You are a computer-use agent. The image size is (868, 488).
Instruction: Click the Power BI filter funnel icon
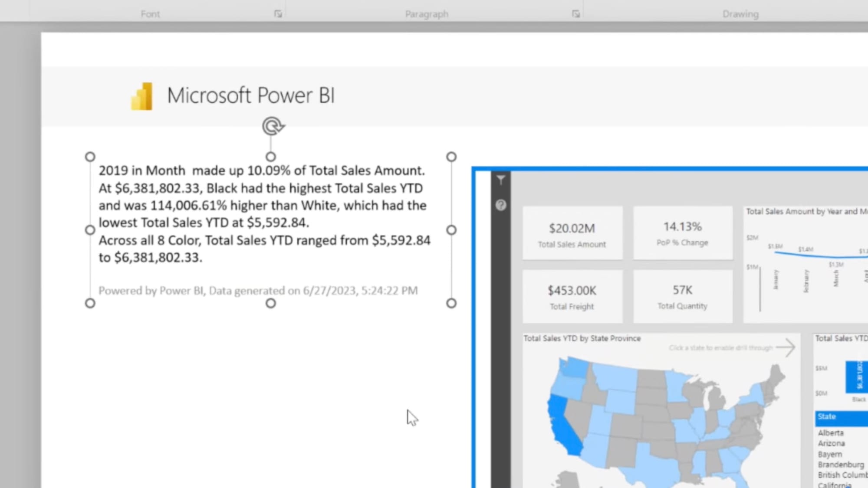point(501,180)
